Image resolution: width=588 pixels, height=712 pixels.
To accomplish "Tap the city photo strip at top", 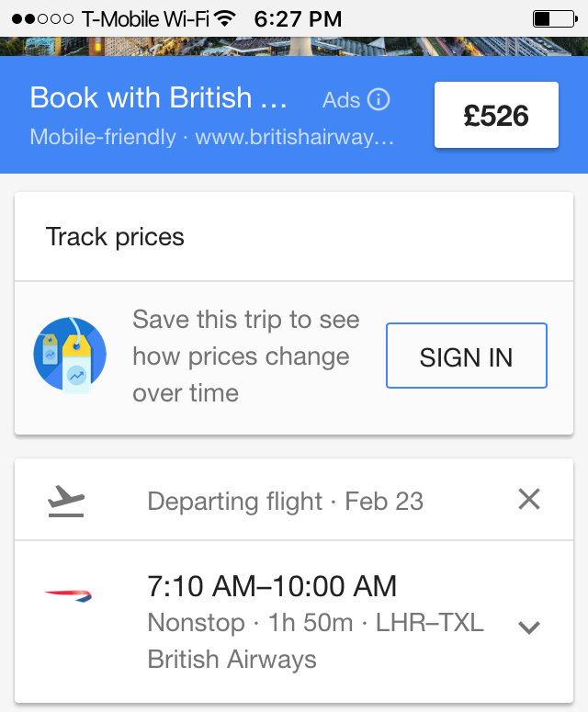I will pos(294,46).
